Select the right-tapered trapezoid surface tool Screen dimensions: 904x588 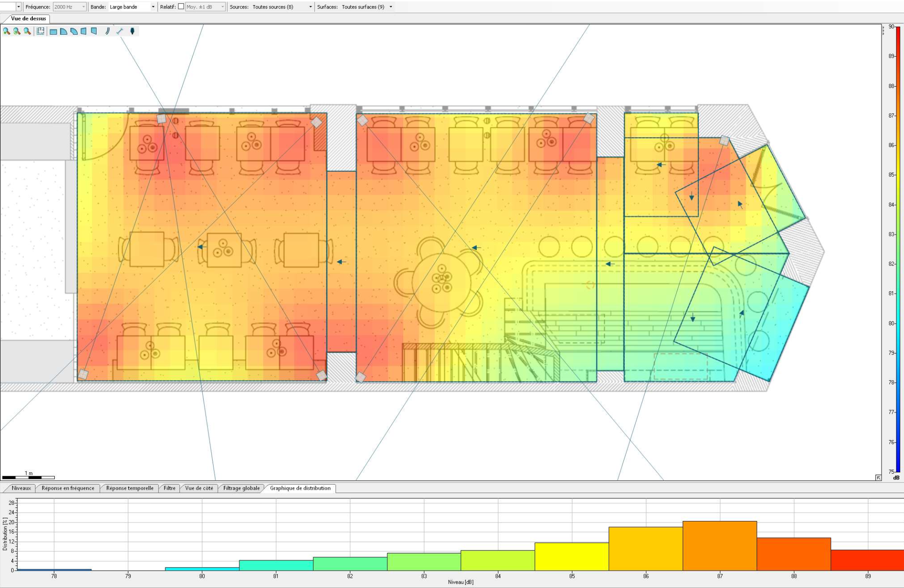tap(94, 31)
